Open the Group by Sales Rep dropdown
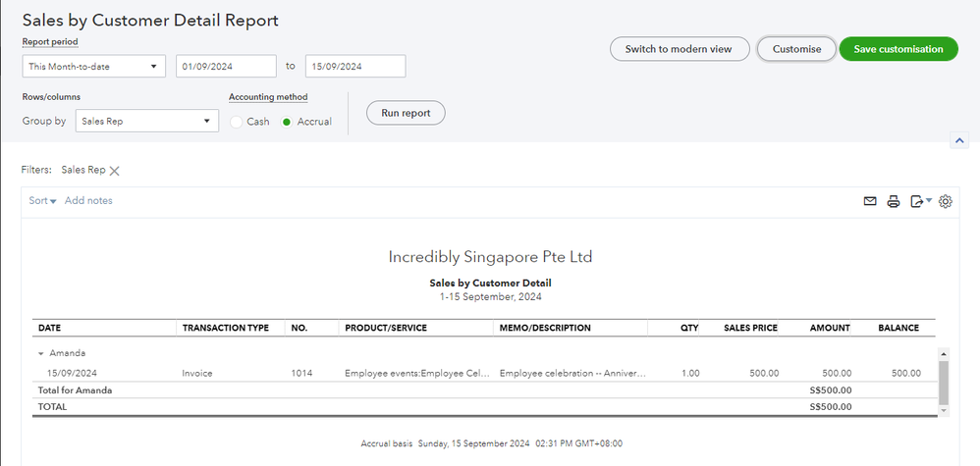The image size is (980, 466). [x=147, y=122]
